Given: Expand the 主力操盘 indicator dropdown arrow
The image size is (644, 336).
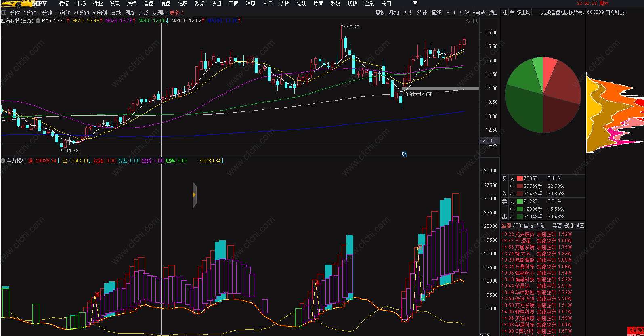Looking at the screenshot, I should coord(3,161).
